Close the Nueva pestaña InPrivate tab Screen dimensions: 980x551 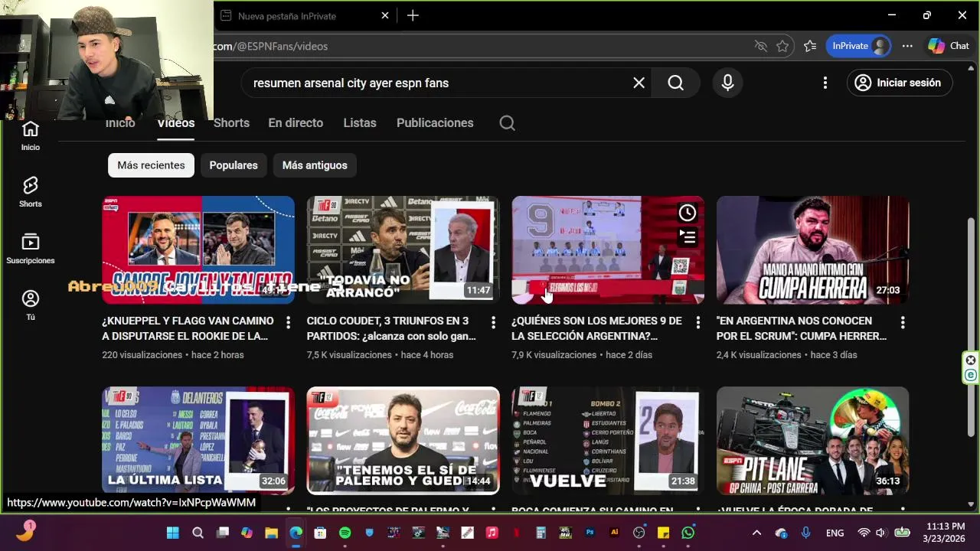(385, 15)
